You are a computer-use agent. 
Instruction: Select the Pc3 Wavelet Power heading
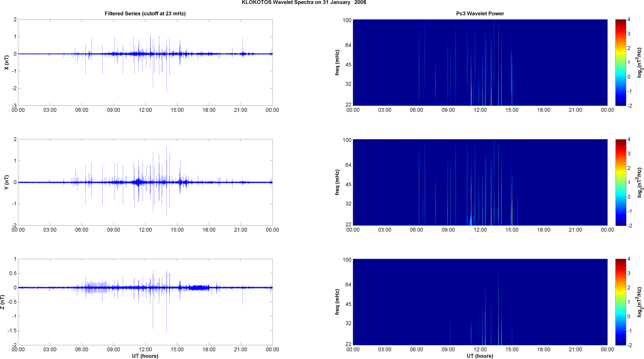pyautogui.click(x=480, y=13)
